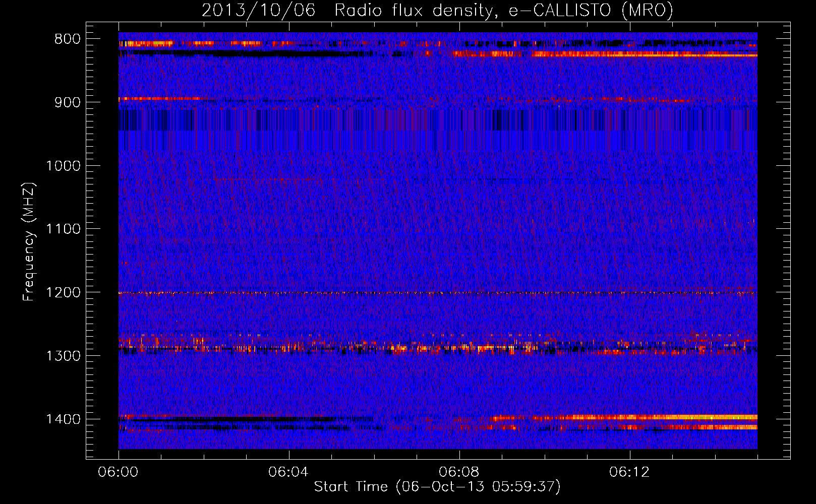
Task: Click the plot title '2013/10/06 Radio flux density'
Action: [x=437, y=10]
